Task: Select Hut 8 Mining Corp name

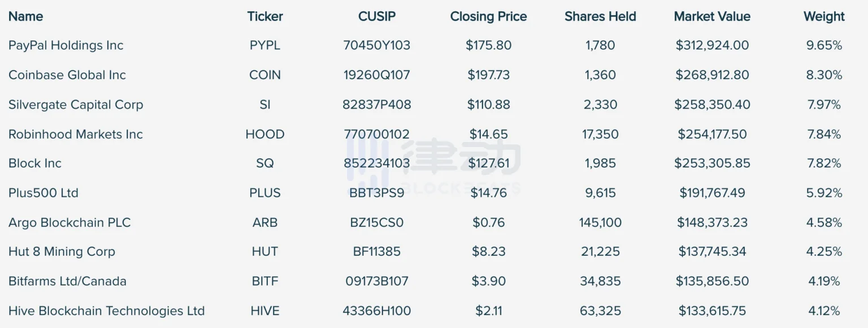Action: 62,252
